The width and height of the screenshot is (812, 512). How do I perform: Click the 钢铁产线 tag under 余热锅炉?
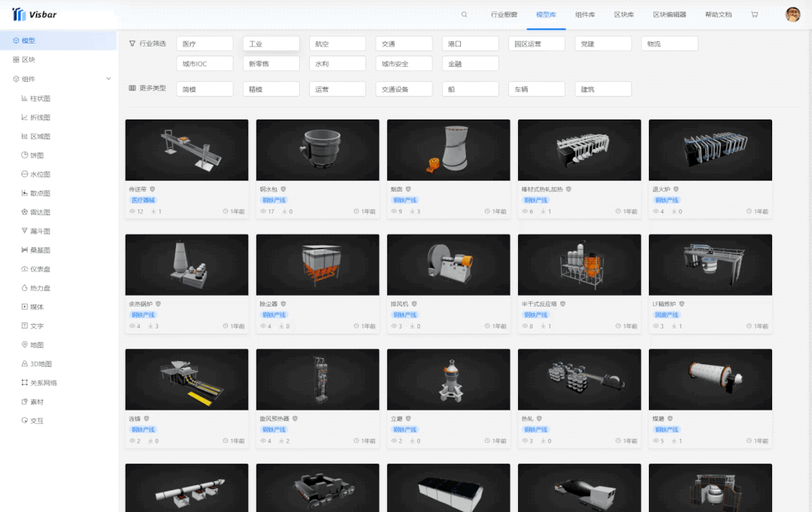[x=142, y=315]
